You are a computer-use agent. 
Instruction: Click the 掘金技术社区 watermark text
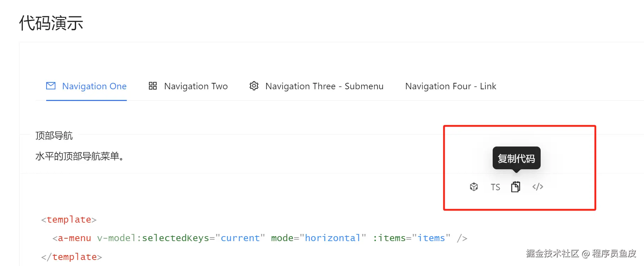552,253
